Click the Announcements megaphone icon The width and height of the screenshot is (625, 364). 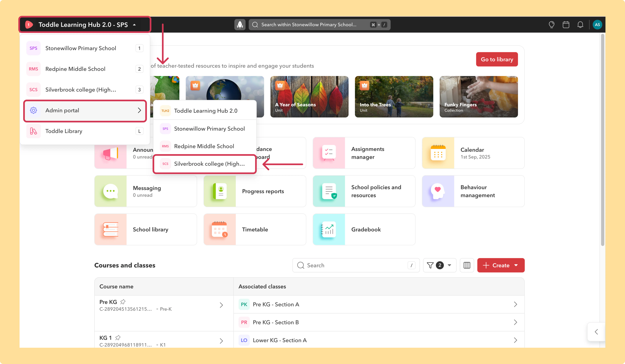click(x=111, y=154)
